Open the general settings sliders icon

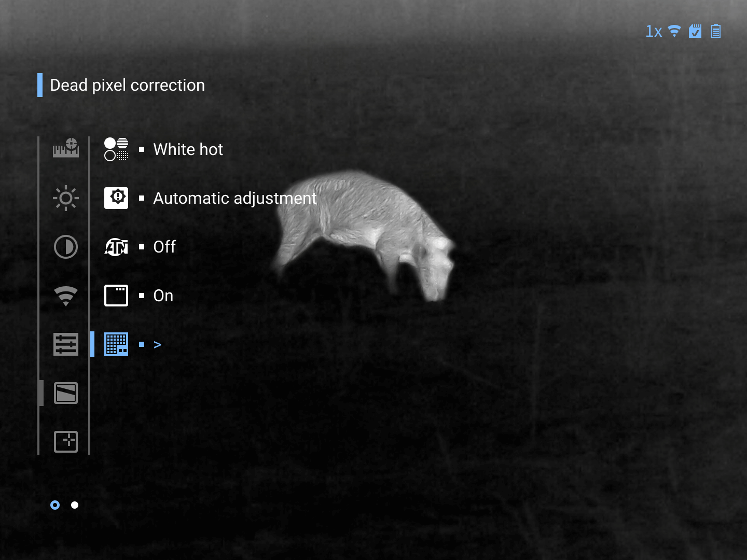(x=66, y=344)
